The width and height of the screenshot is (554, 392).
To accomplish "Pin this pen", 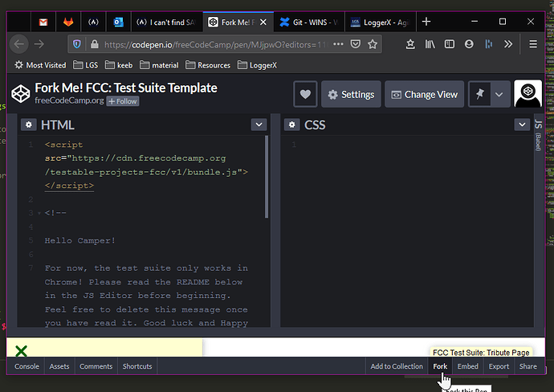I will point(479,94).
